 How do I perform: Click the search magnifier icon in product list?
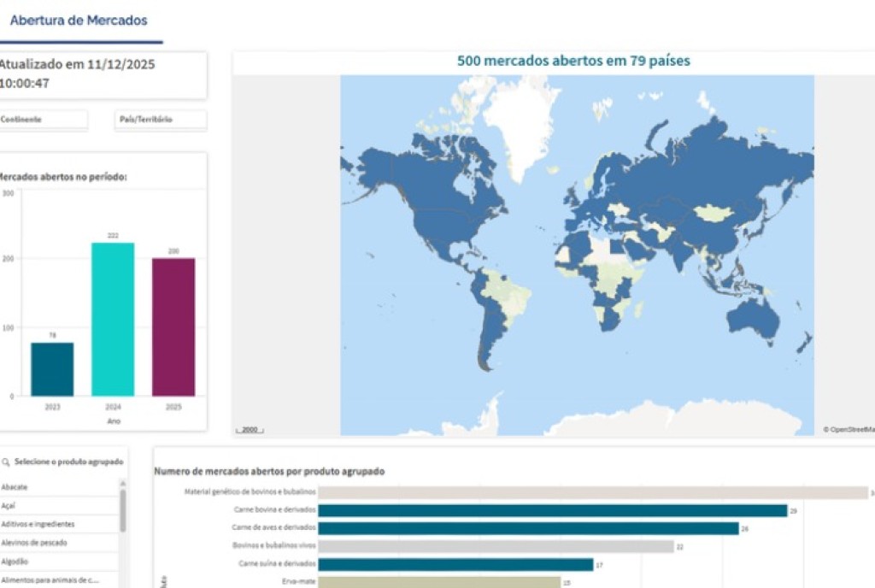coord(6,462)
